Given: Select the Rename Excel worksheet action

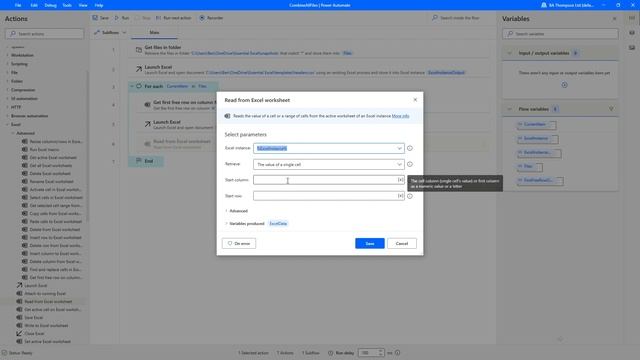Looking at the screenshot, I should pyautogui.click(x=51, y=181).
